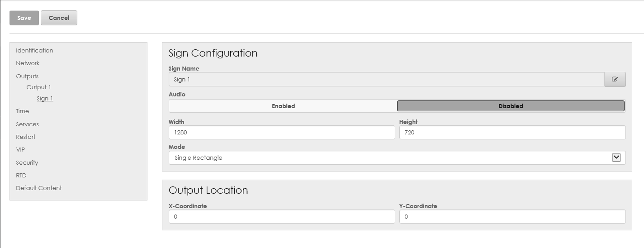644x248 pixels.
Task: Focus the X-Coordinate input field
Action: pos(281,217)
